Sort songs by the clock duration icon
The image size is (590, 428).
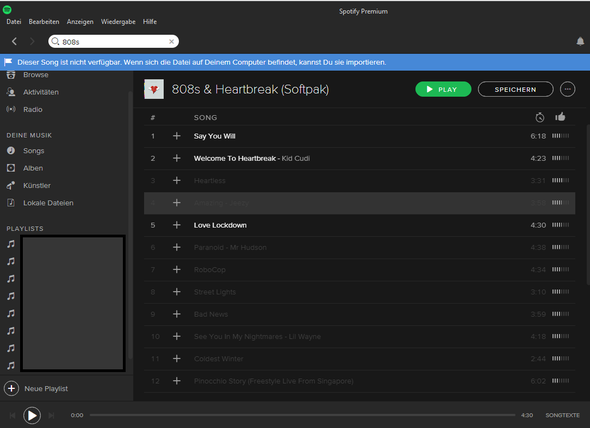point(540,117)
